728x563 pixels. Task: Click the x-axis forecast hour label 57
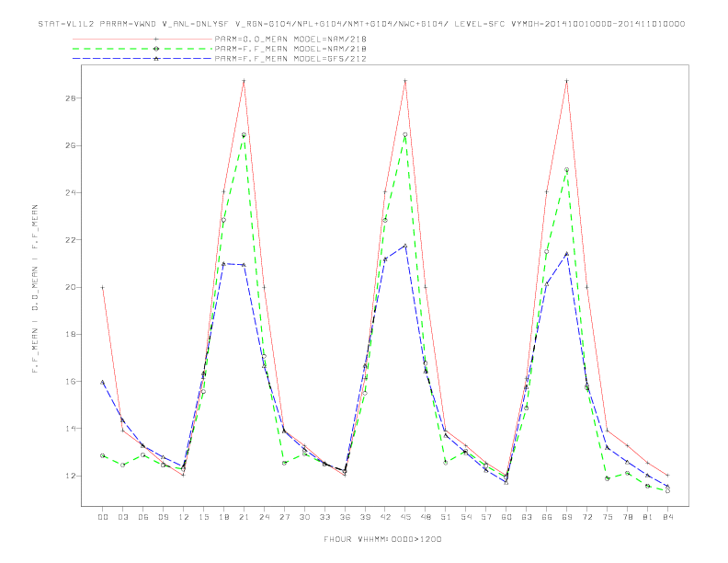486,517
